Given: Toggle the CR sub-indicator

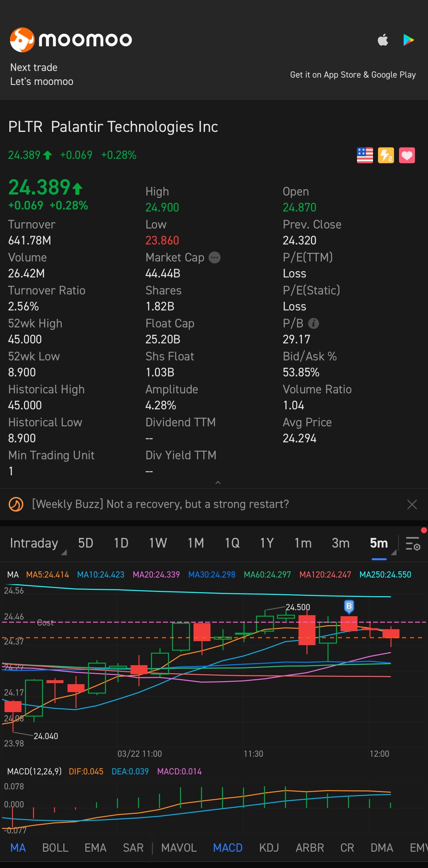Looking at the screenshot, I should [347, 847].
